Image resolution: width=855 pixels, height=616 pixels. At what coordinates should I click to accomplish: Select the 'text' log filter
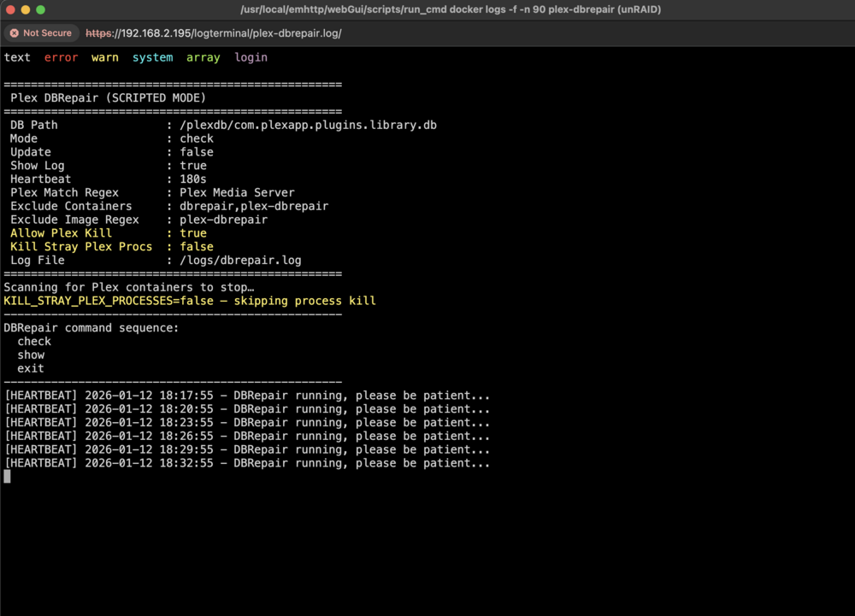[17, 57]
